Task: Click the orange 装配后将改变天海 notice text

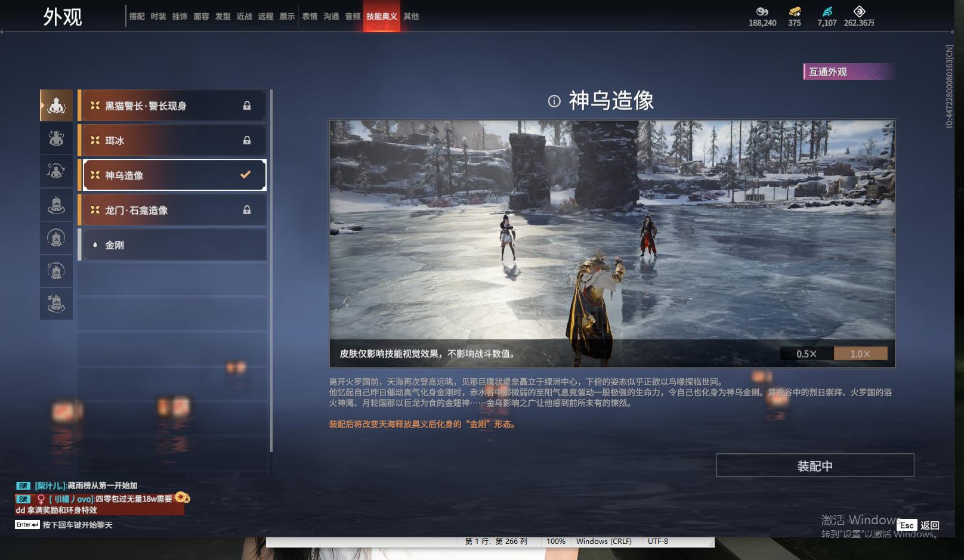Action: click(x=422, y=424)
